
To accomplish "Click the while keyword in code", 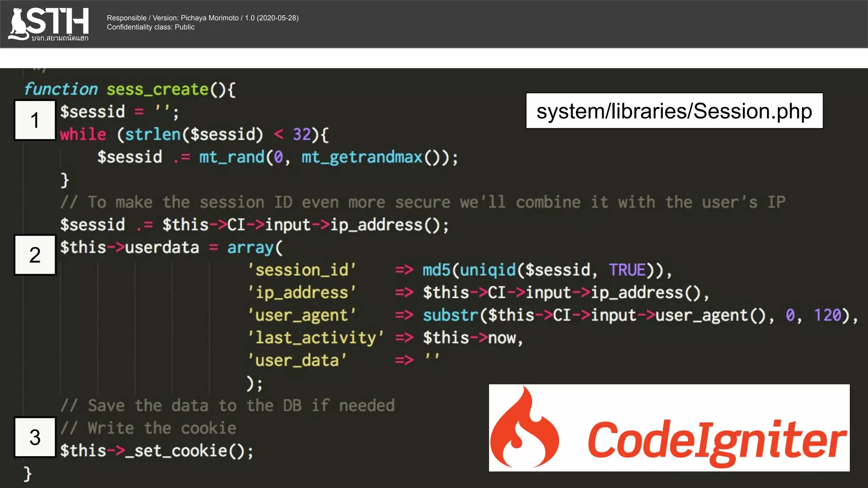I will point(83,135).
